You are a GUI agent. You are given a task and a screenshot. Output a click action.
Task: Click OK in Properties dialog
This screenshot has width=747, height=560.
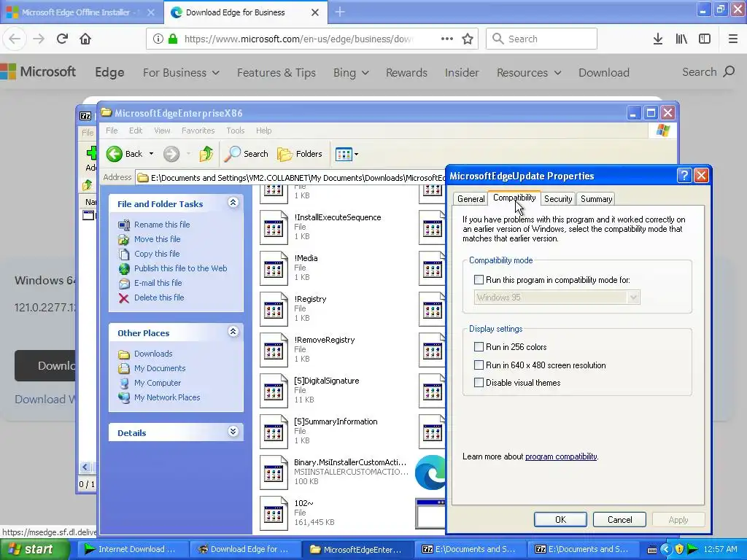click(560, 519)
